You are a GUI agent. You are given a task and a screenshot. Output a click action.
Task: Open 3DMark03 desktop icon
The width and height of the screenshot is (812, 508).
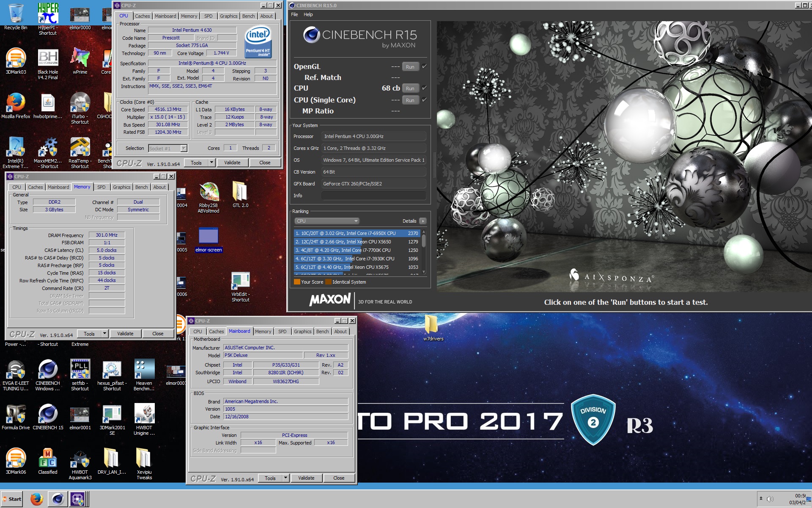[16, 61]
